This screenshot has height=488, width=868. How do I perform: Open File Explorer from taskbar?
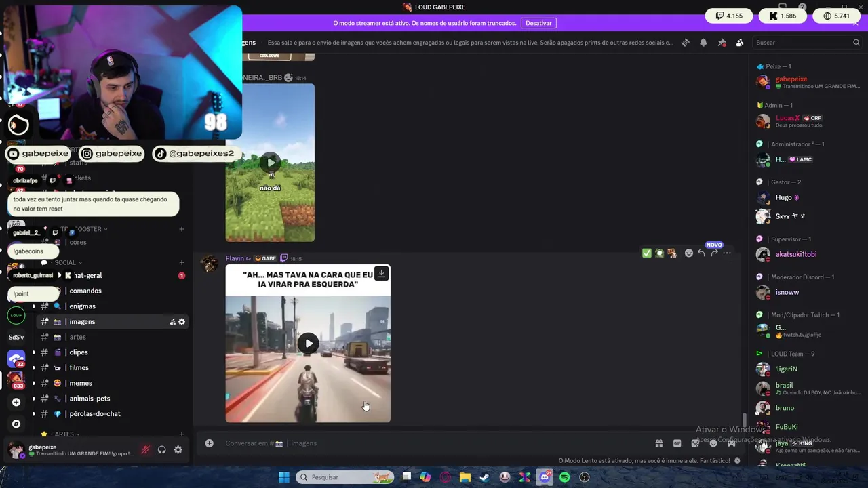(x=465, y=477)
